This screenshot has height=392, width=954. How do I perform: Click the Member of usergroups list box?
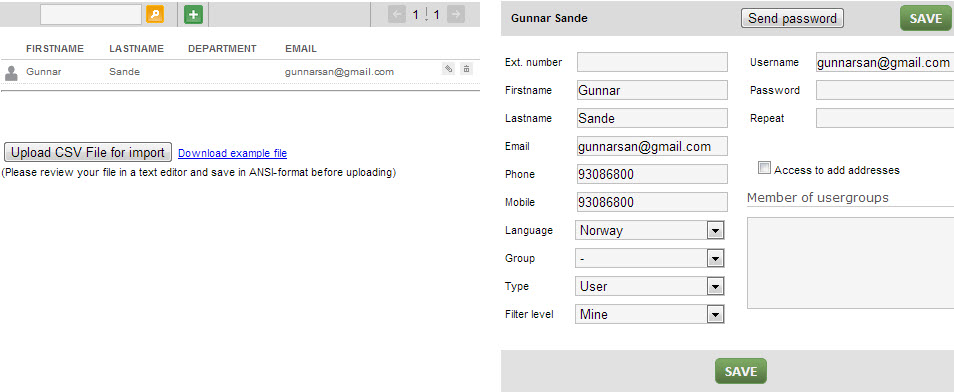[851, 263]
